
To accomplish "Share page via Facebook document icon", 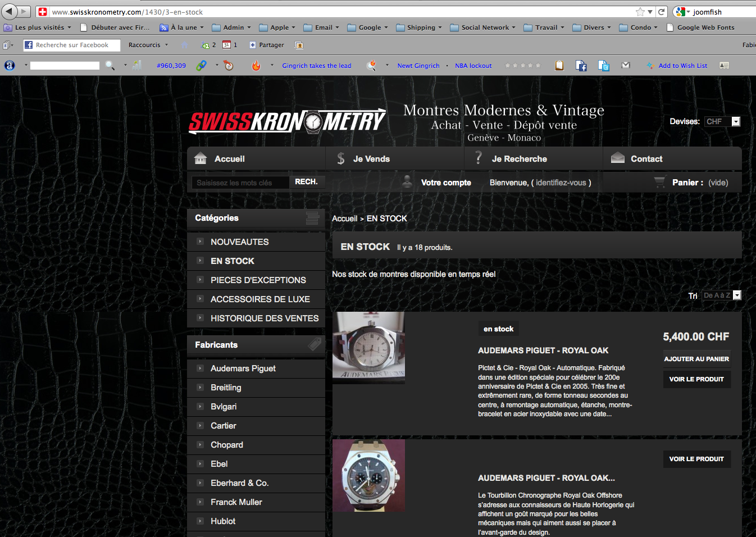I will coord(581,66).
